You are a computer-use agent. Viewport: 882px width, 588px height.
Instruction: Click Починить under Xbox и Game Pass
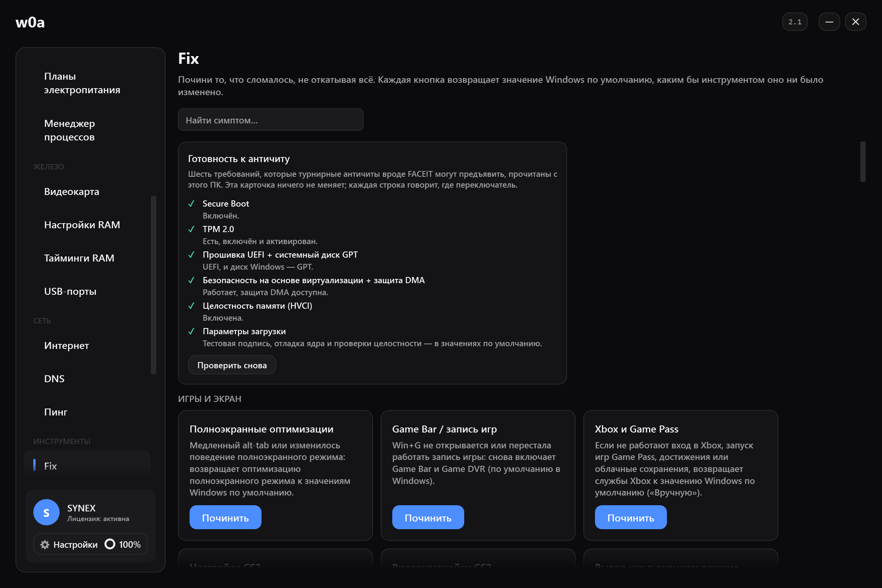(631, 517)
